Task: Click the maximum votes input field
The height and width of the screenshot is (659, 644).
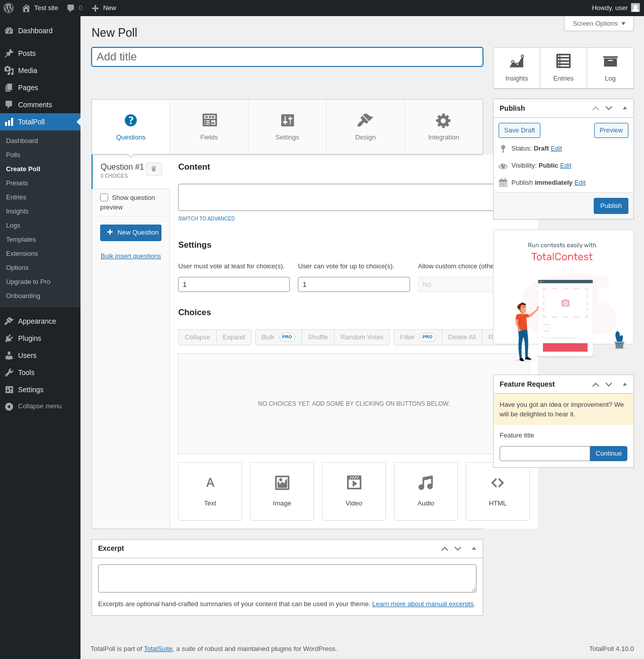Action: coord(354,284)
